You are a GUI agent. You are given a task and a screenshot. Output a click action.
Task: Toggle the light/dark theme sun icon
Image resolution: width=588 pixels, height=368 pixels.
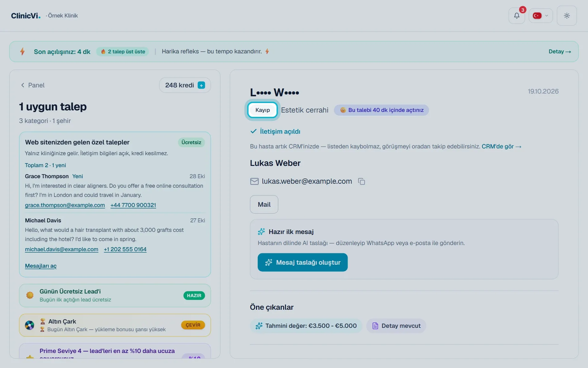click(x=567, y=16)
